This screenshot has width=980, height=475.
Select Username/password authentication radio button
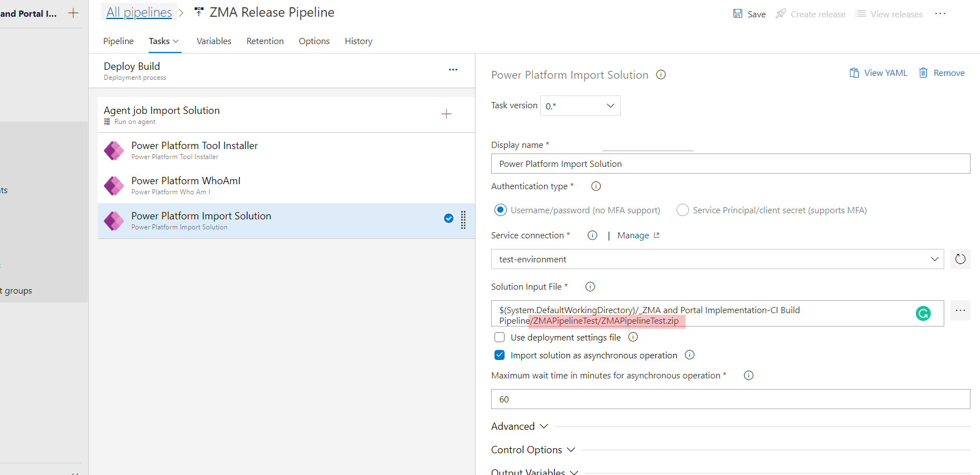coord(500,210)
